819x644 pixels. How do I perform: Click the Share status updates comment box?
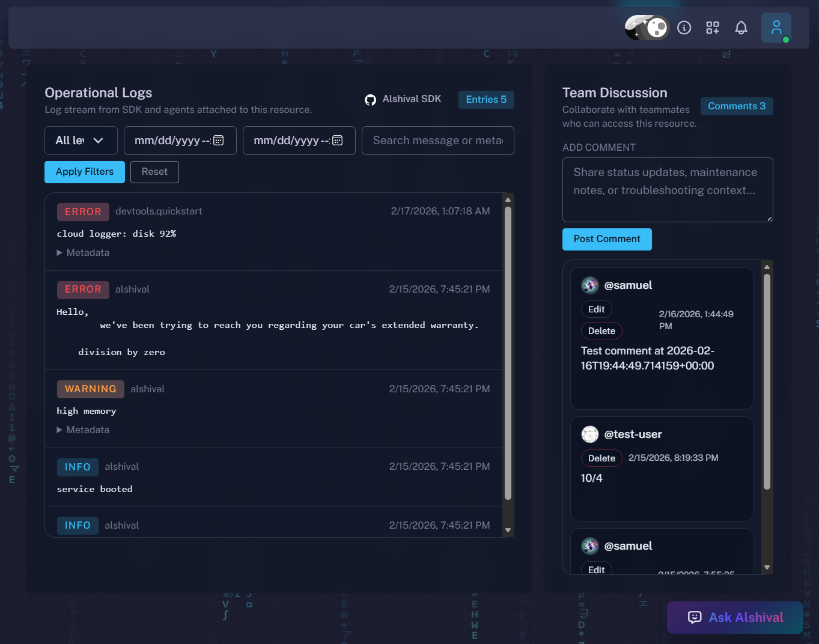point(667,190)
